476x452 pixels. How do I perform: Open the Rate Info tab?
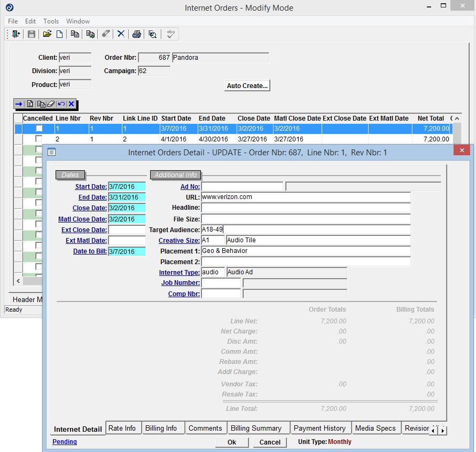point(122,428)
